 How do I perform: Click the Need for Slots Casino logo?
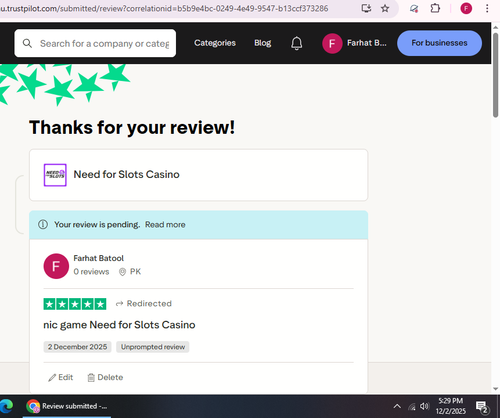pyautogui.click(x=55, y=175)
